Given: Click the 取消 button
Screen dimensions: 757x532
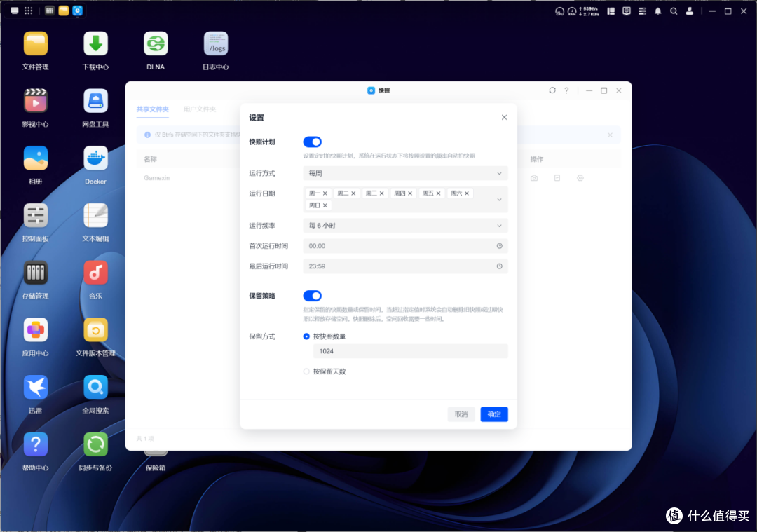Looking at the screenshot, I should 461,414.
